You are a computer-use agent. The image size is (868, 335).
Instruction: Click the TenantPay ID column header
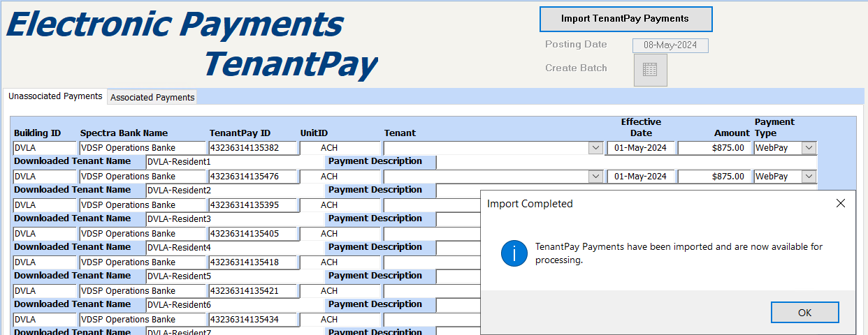(x=240, y=133)
